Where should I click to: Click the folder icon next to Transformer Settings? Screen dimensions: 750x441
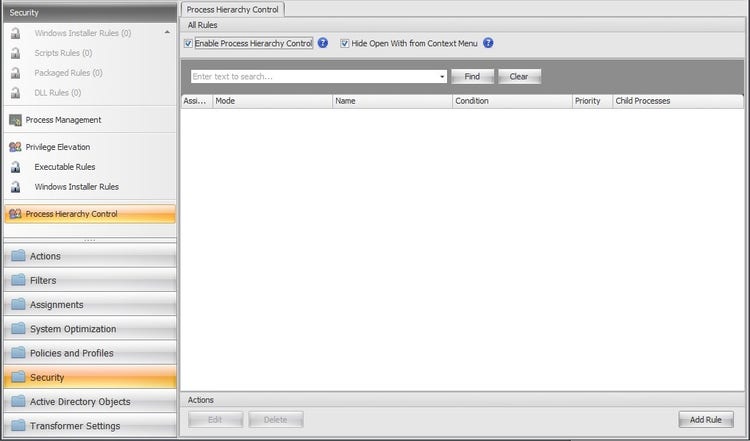pos(18,425)
